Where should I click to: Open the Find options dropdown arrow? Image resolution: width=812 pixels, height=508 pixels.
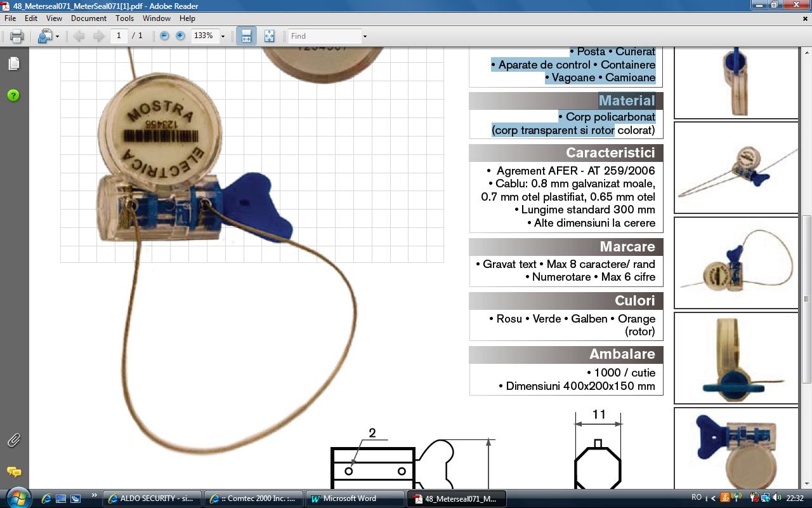tap(365, 37)
